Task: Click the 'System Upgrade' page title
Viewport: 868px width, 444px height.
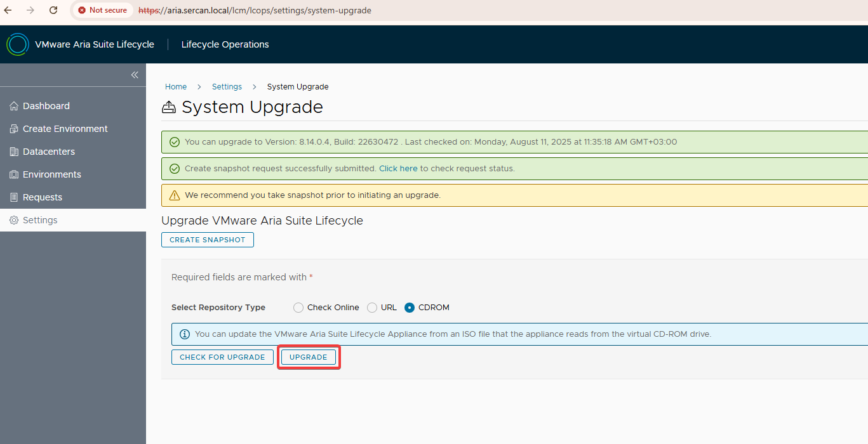Action: (x=252, y=107)
